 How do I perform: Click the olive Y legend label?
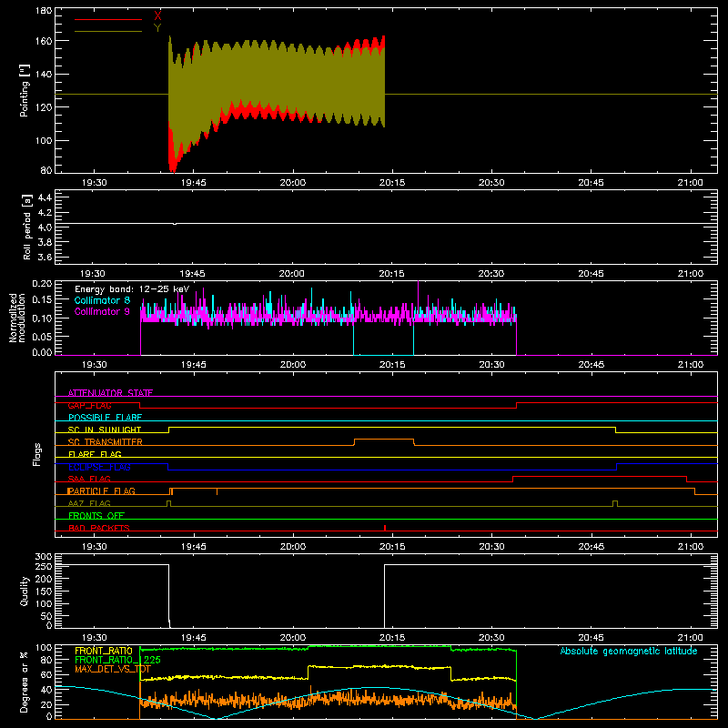[157, 28]
